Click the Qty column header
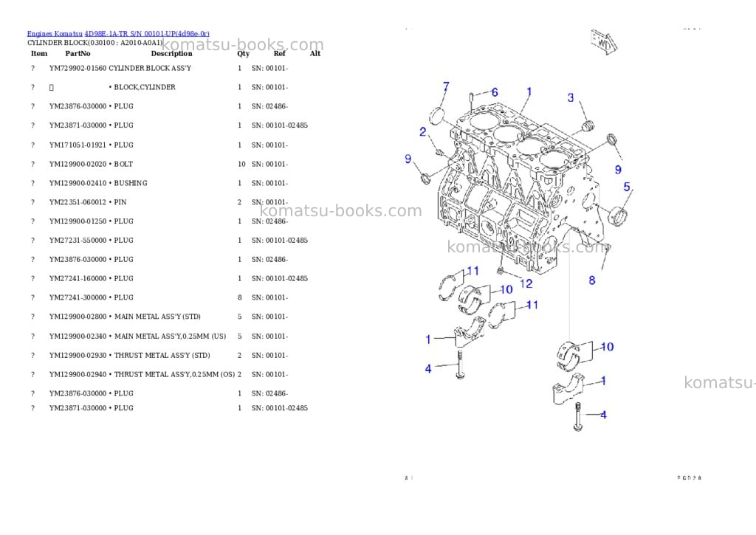This screenshot has height=535, width=756. 244,53
